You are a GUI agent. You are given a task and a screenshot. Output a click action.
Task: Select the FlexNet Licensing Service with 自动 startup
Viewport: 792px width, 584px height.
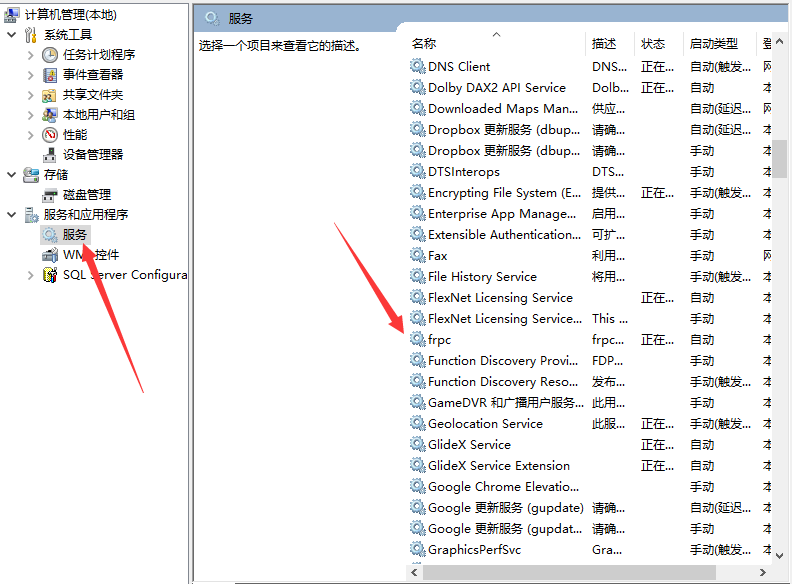pos(500,298)
